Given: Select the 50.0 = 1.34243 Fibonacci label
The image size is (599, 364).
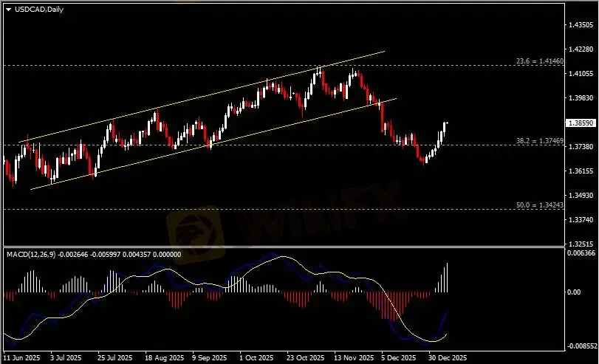Looking at the screenshot, I should 538,205.
